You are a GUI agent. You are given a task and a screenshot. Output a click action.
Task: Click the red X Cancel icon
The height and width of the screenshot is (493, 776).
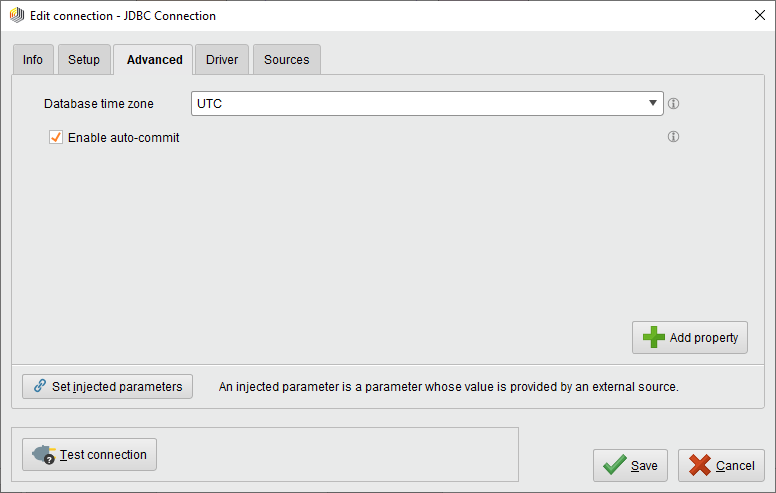coord(700,465)
